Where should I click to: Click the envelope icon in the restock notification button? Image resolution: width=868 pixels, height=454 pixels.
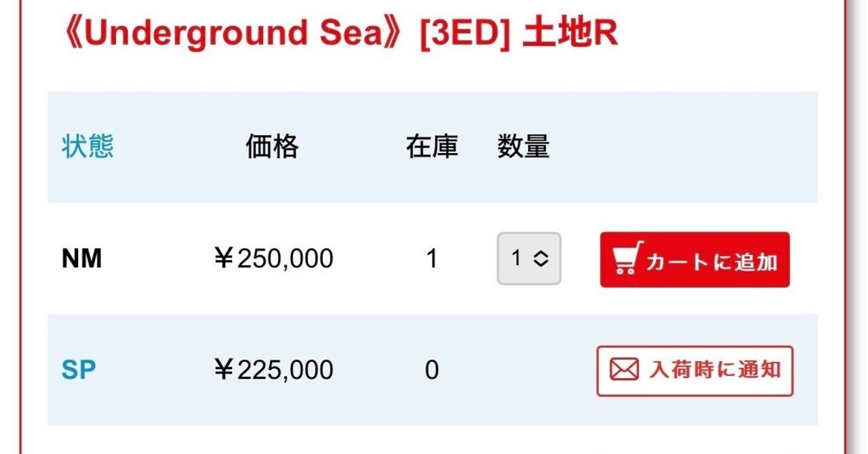pyautogui.click(x=624, y=370)
